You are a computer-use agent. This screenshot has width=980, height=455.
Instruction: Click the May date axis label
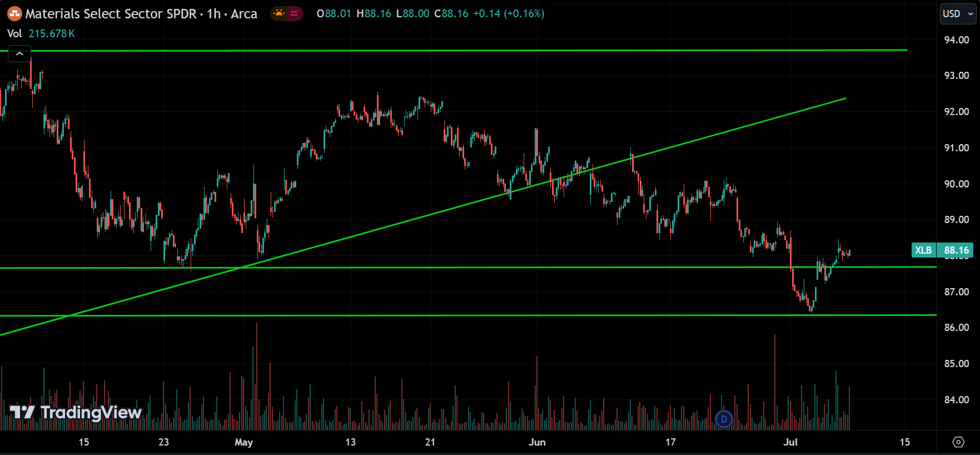pyautogui.click(x=243, y=442)
